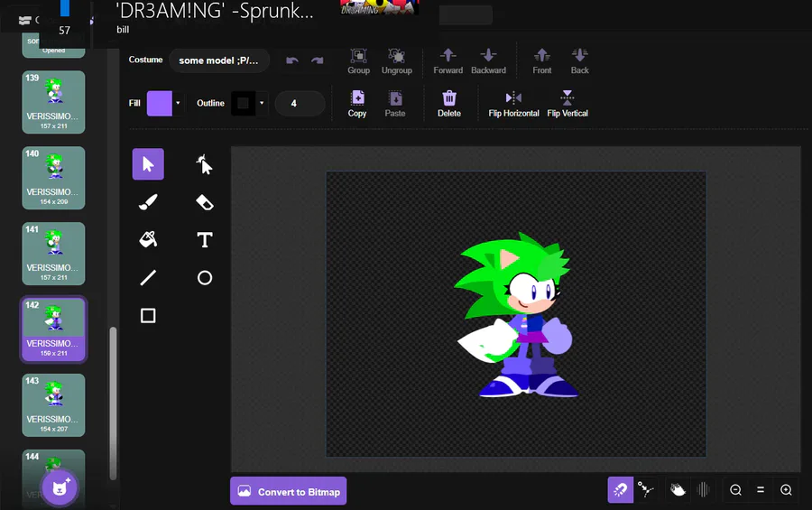Click the costume list scrollbar

coord(113,403)
